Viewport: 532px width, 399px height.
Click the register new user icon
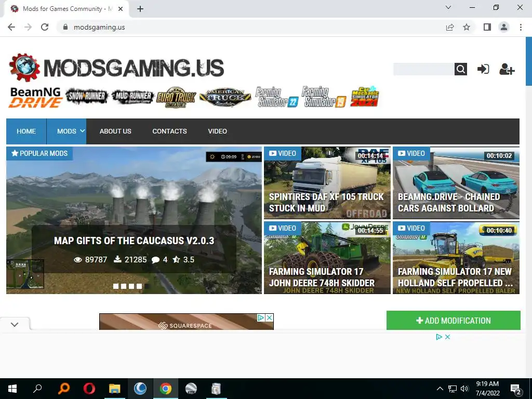coord(507,69)
